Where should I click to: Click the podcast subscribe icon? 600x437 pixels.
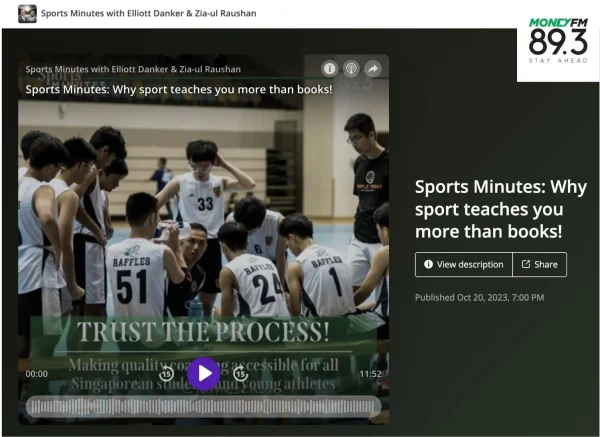(x=351, y=69)
